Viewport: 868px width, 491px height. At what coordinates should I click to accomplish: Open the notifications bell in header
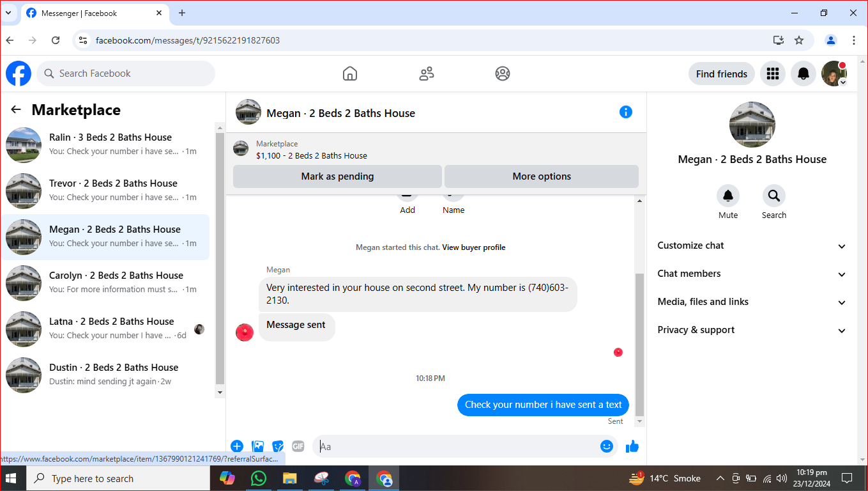pyautogui.click(x=803, y=74)
